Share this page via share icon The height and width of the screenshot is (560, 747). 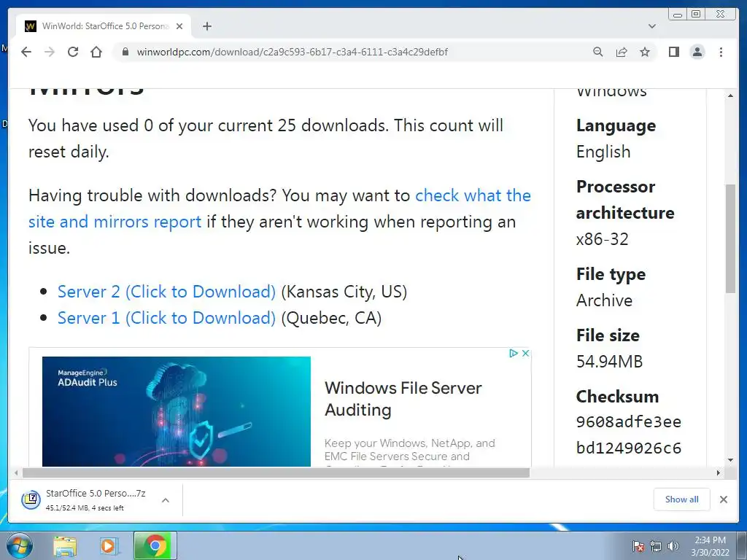(x=622, y=52)
